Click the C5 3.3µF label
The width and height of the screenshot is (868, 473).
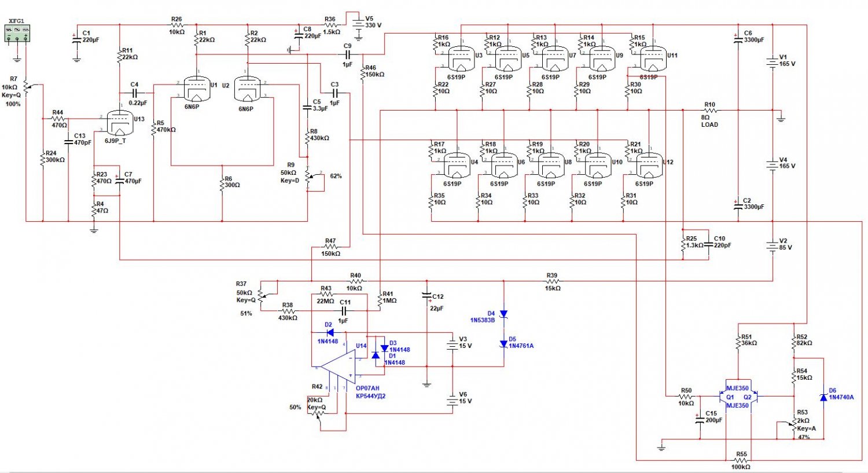[320, 105]
